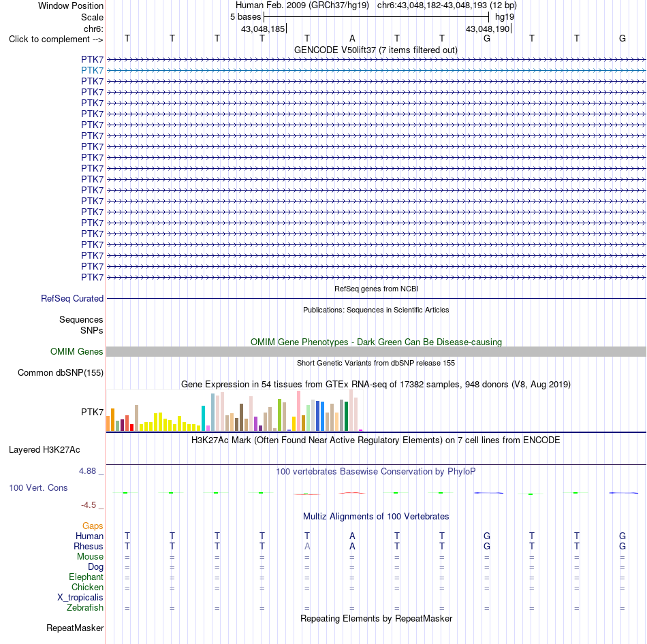The width and height of the screenshot is (647, 644).
Task: Click the 'Sequences' track label
Action: (x=81, y=319)
